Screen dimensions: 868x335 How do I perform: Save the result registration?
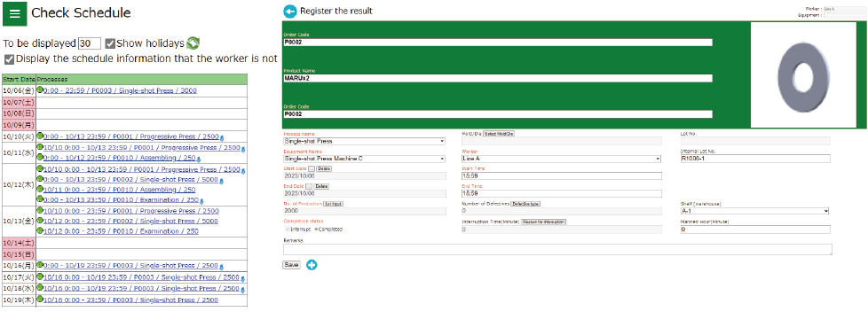coord(292,265)
